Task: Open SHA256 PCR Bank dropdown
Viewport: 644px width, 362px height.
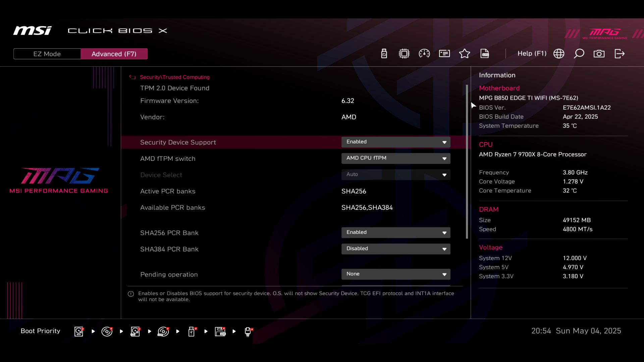Action: click(x=396, y=233)
